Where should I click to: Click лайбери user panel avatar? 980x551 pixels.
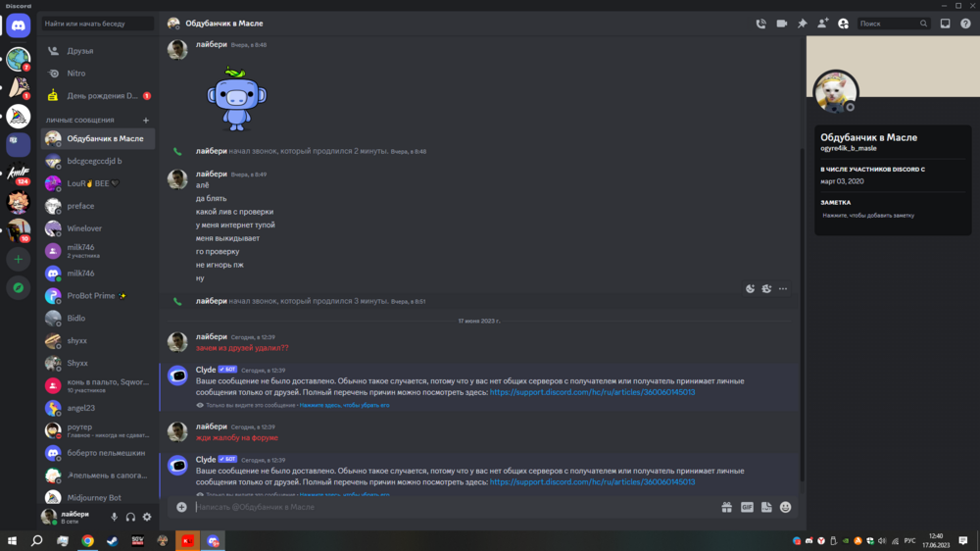49,517
